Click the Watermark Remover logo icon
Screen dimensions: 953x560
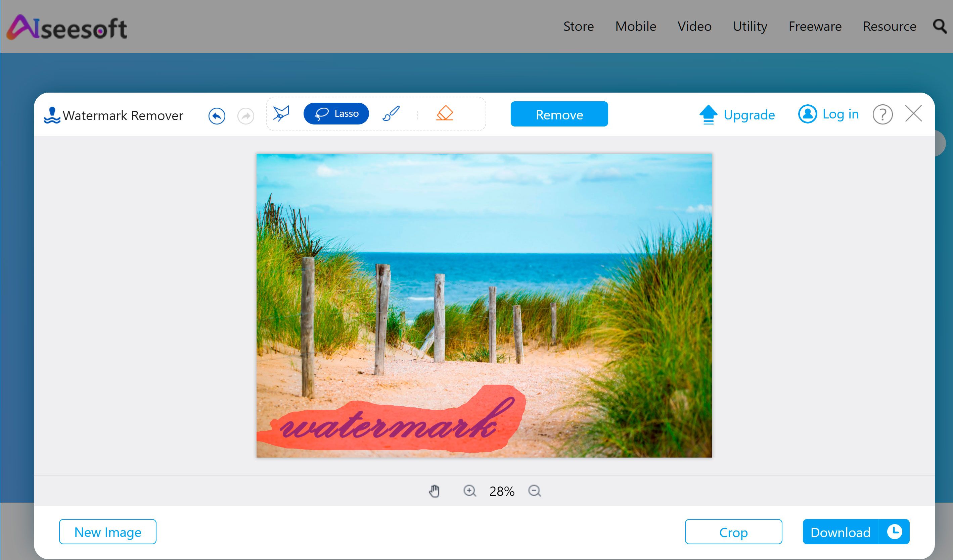point(51,115)
